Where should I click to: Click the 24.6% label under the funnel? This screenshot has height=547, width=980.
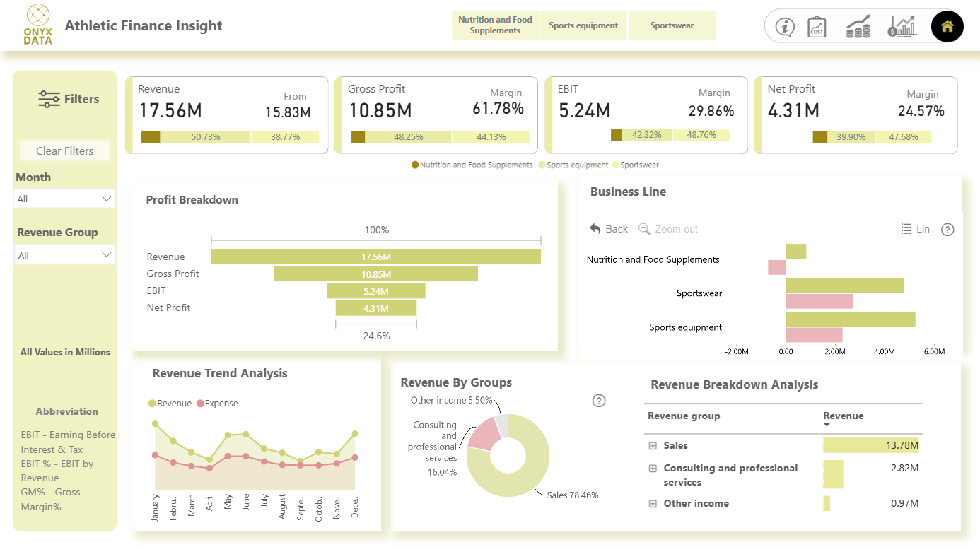[x=376, y=336]
